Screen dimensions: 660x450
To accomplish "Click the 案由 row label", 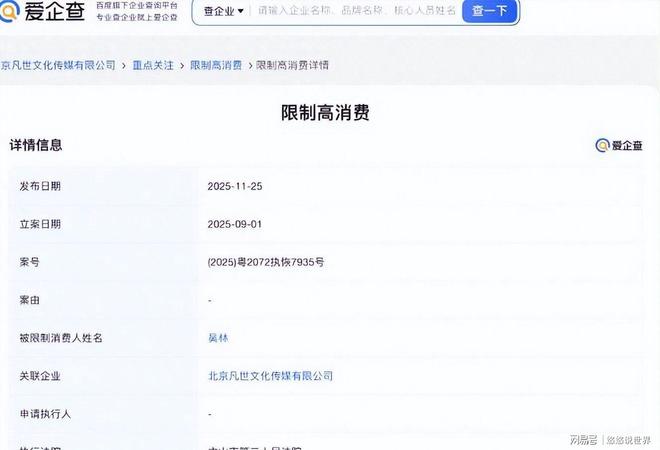I will (29, 300).
